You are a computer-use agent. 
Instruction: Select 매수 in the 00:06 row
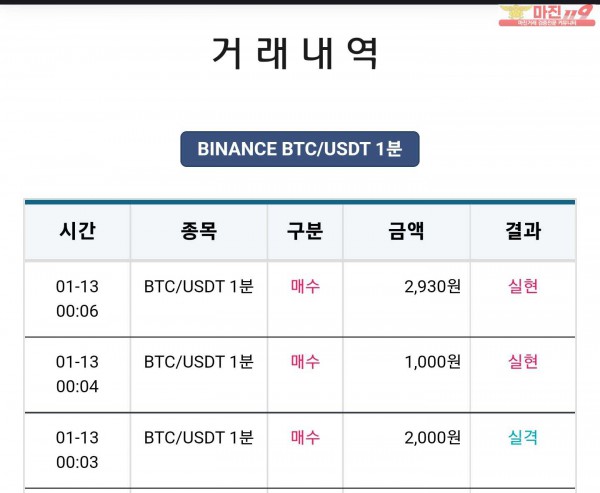[x=305, y=286]
